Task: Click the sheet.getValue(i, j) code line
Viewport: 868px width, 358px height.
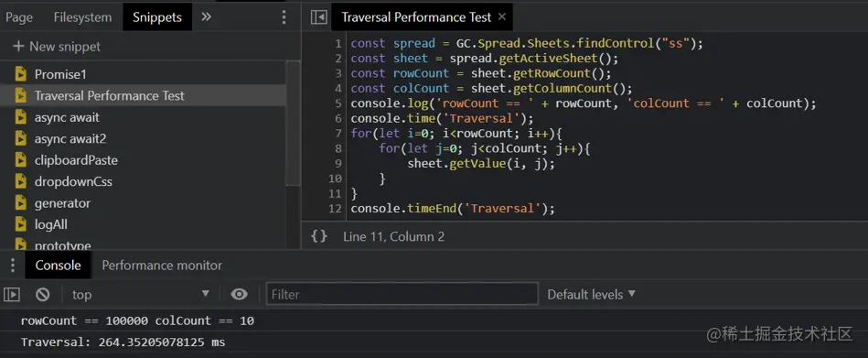Action: point(481,164)
